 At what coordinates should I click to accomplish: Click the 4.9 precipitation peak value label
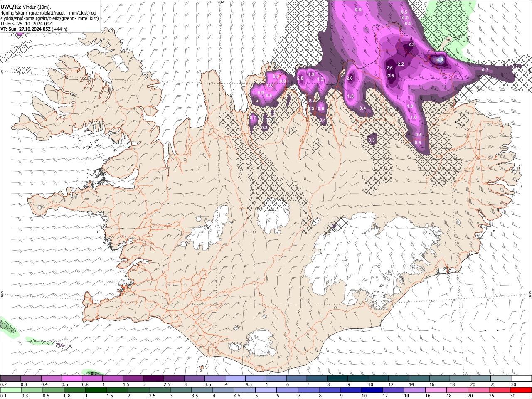[x=440, y=60]
